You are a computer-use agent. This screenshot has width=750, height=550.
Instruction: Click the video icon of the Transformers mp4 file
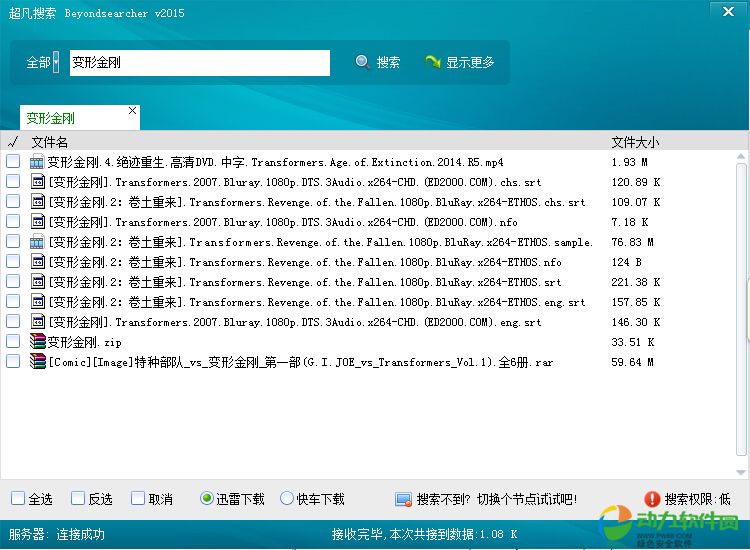pyautogui.click(x=37, y=162)
